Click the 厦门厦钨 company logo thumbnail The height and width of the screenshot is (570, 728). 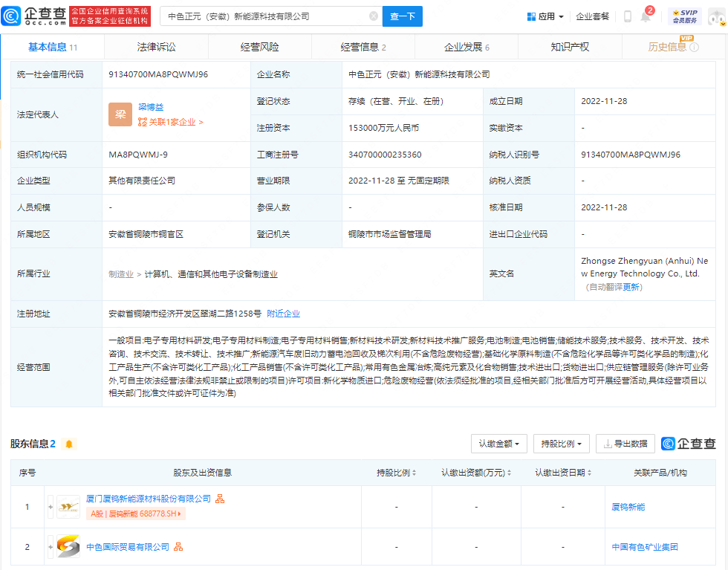click(x=68, y=507)
